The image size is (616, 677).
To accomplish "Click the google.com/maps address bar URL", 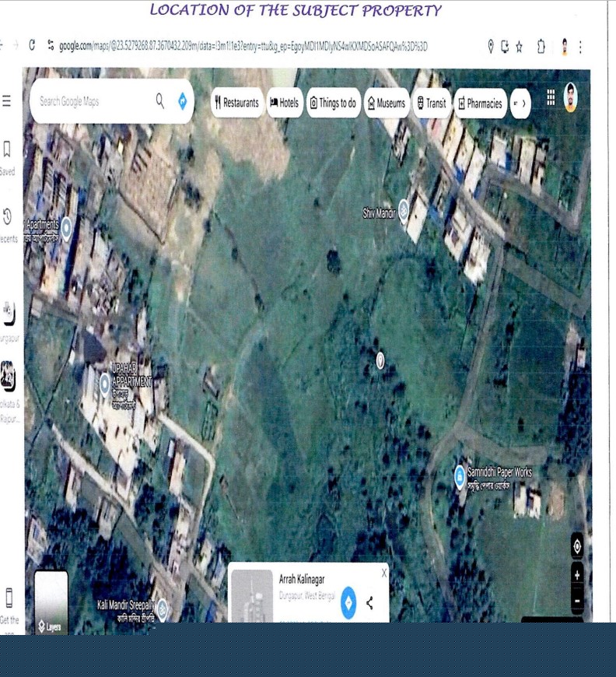I will coord(243,46).
